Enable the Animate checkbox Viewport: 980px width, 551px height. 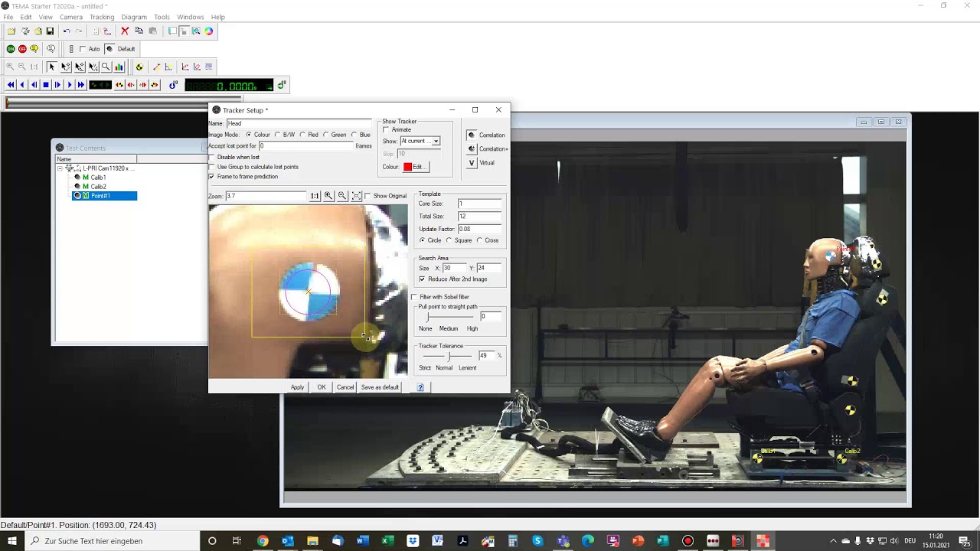click(386, 129)
